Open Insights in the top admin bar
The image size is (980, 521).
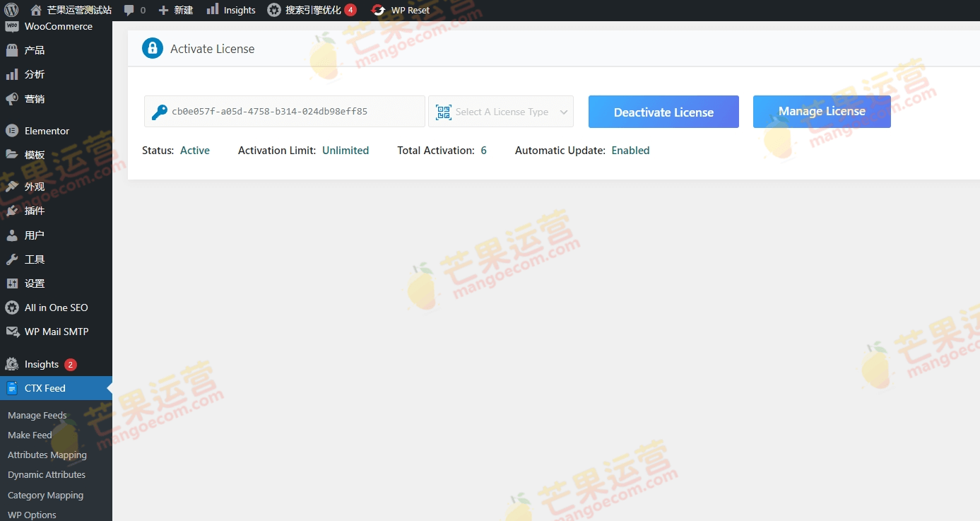coord(231,10)
